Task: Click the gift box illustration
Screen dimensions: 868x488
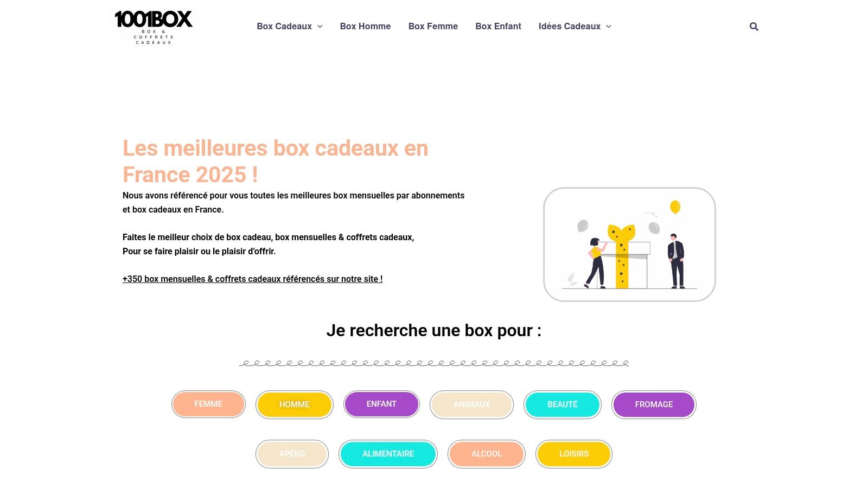Action: click(x=629, y=245)
